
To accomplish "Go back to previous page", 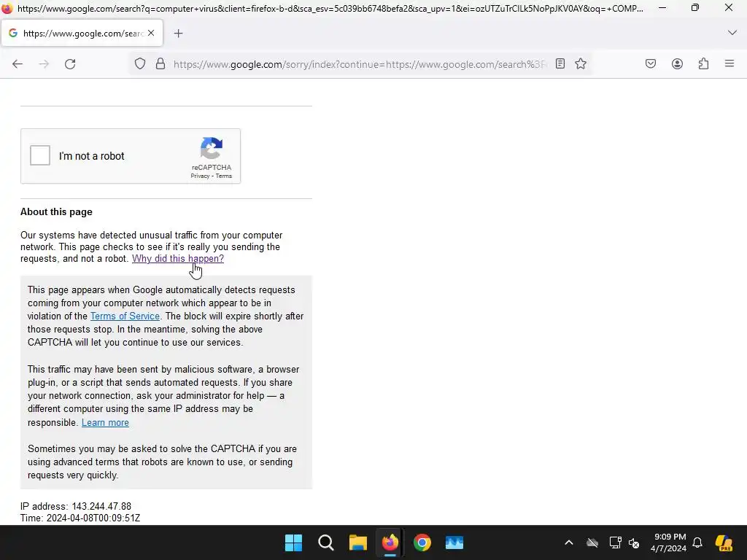I will (18, 64).
